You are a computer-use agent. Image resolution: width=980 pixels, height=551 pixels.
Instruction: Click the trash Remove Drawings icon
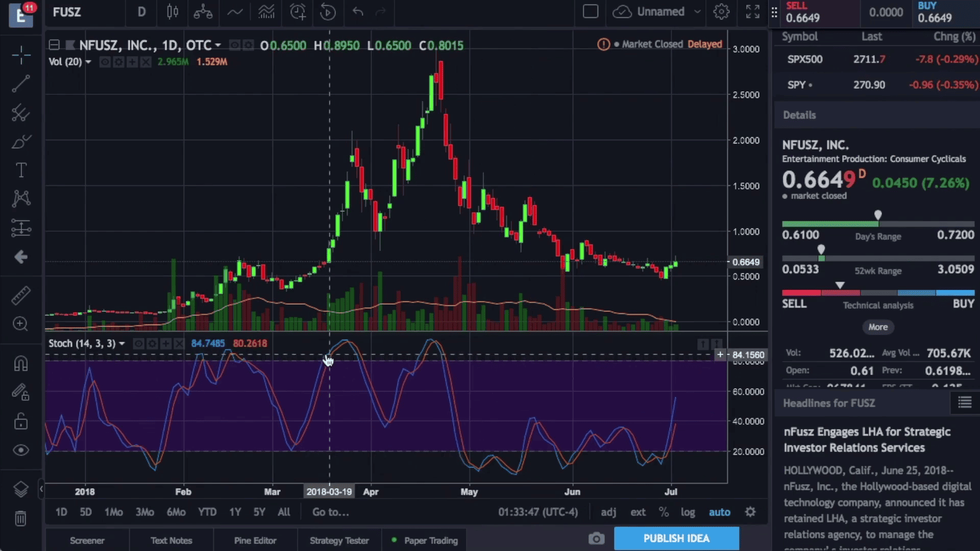(21, 518)
